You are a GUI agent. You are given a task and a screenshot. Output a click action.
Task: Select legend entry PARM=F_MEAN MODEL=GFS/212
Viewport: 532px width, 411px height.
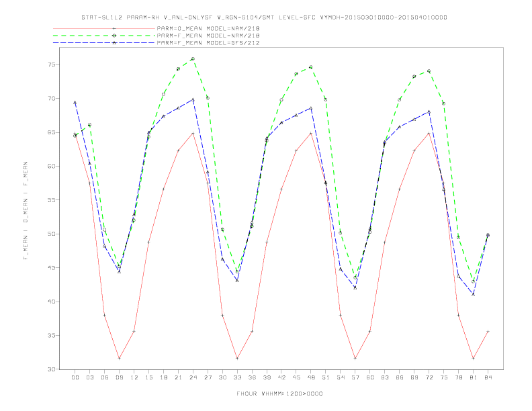[208, 43]
